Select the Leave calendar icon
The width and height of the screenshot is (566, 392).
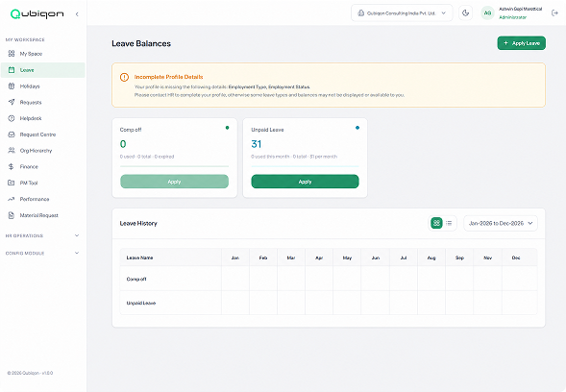click(x=12, y=70)
